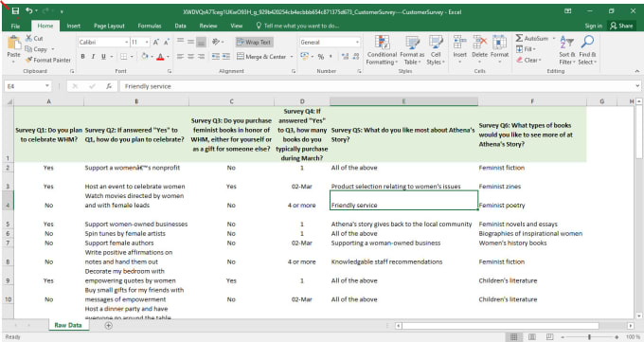
Task: Click the zoom in plus button
Action: pyautogui.click(x=617, y=337)
